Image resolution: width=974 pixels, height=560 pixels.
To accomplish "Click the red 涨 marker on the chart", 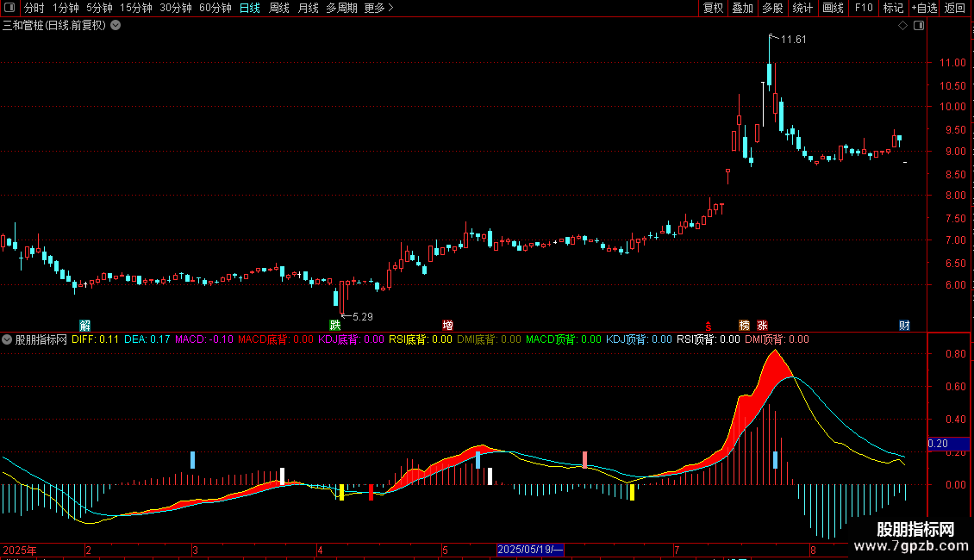I will pos(762,326).
